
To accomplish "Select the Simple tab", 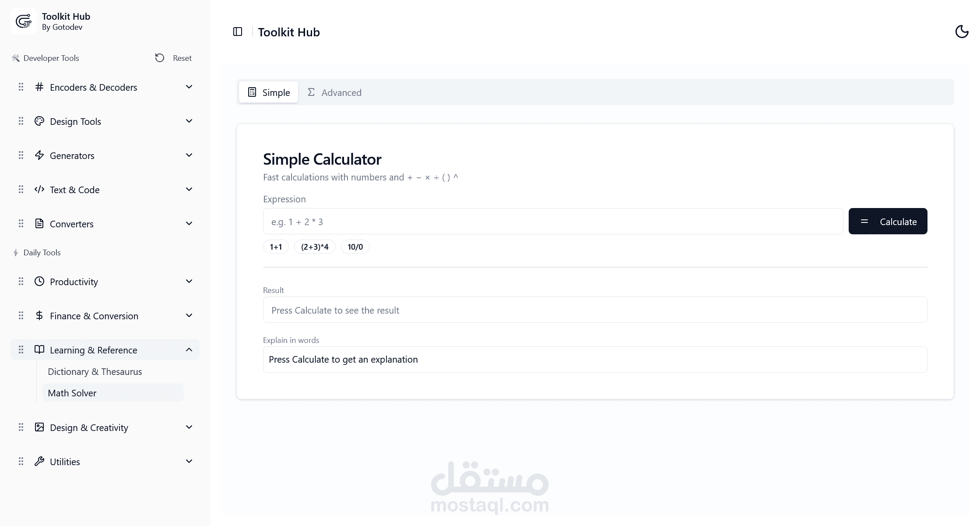I will click(x=269, y=92).
